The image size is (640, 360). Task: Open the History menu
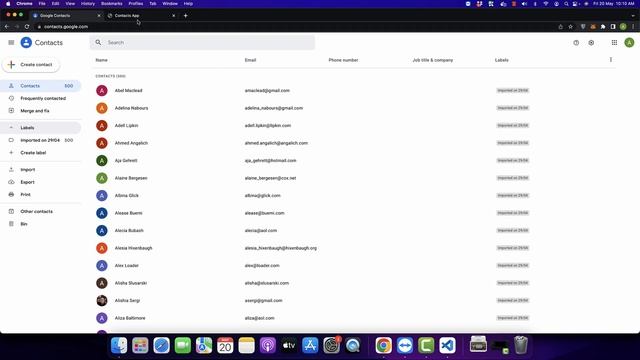coord(88,3)
